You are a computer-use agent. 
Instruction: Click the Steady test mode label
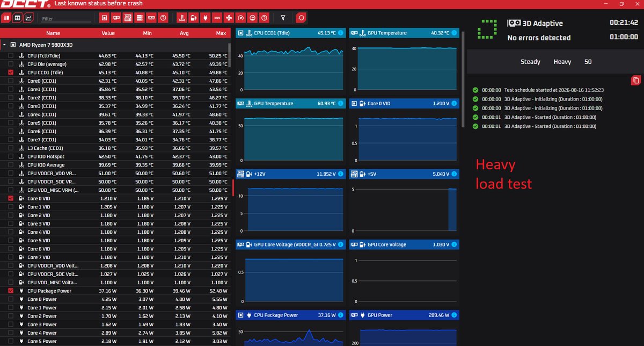click(x=530, y=62)
